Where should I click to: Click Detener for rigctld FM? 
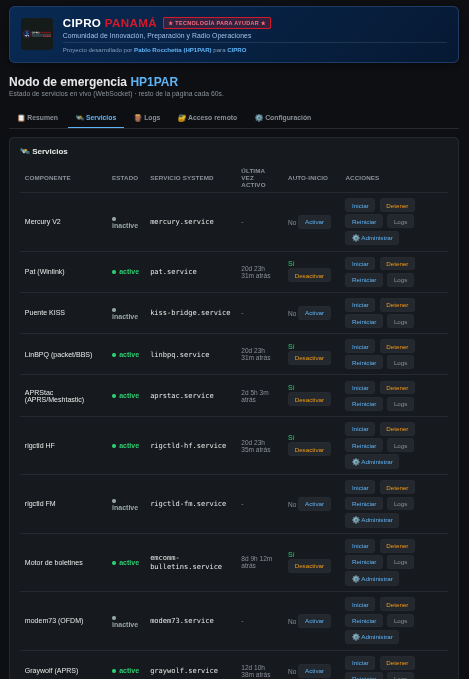point(397,488)
